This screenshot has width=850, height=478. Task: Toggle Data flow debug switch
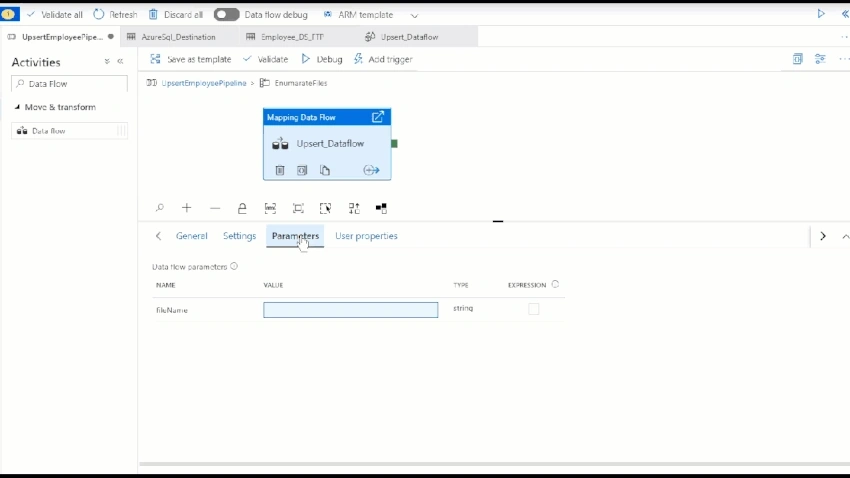tap(226, 15)
